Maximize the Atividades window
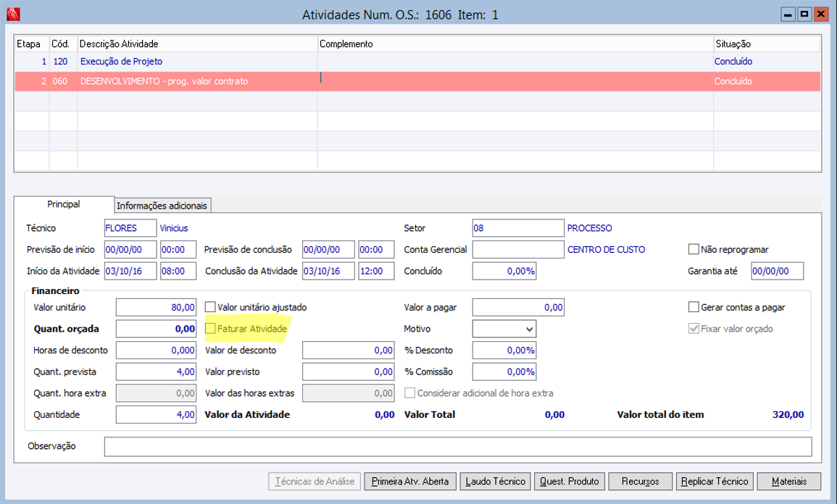This screenshot has height=504, width=837. 804,14
